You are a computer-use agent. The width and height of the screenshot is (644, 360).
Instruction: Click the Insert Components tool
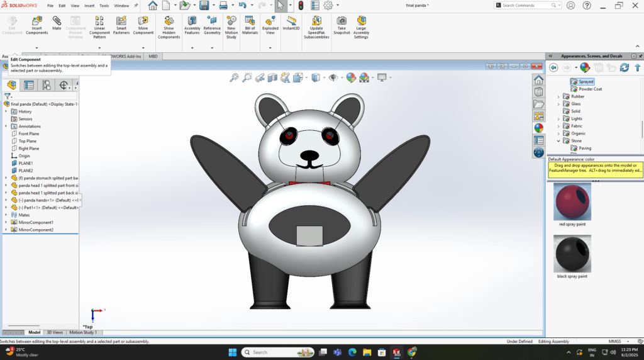pyautogui.click(x=36, y=25)
